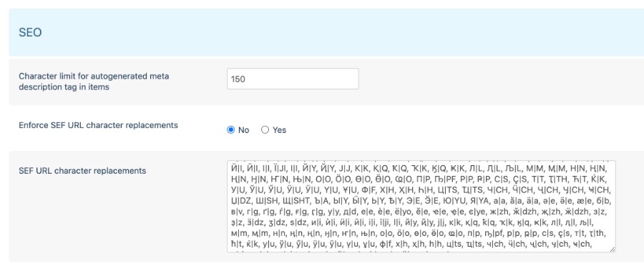Click the "Yes" label text

click(279, 130)
